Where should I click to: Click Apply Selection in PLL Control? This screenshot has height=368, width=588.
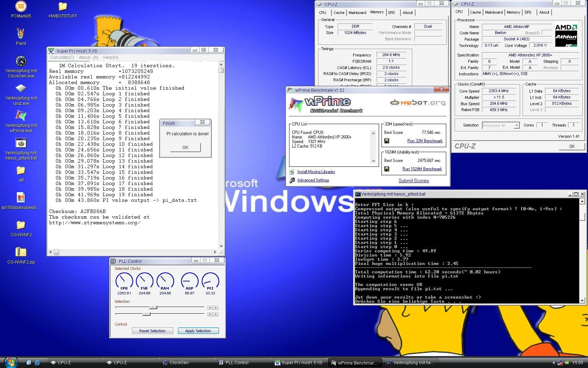(198, 331)
